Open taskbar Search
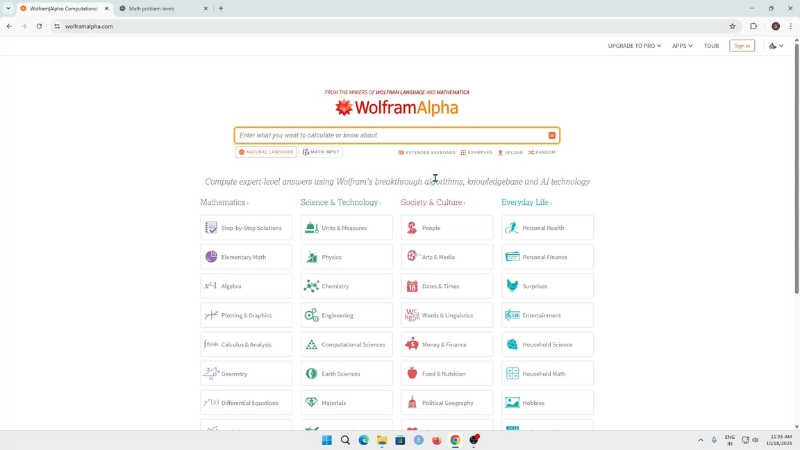Screen dimensions: 800x450 point(345,440)
